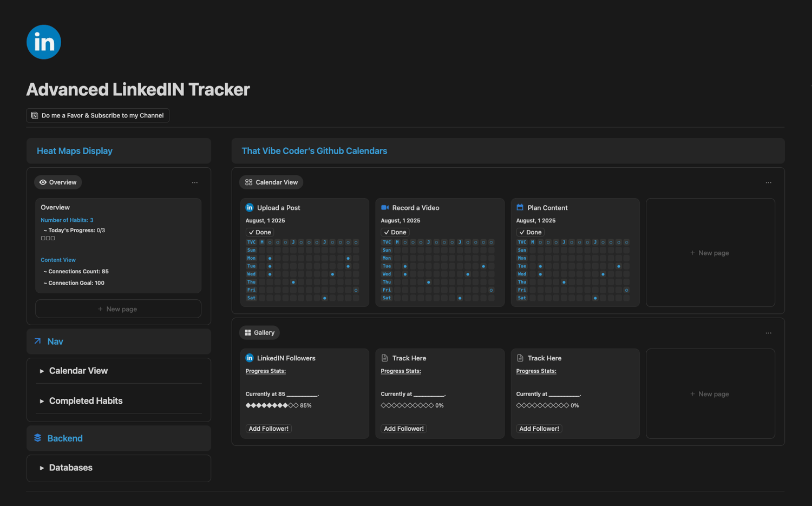This screenshot has height=506, width=812.
Task: Click the 'Currently at 85' text
Action: 265,394
